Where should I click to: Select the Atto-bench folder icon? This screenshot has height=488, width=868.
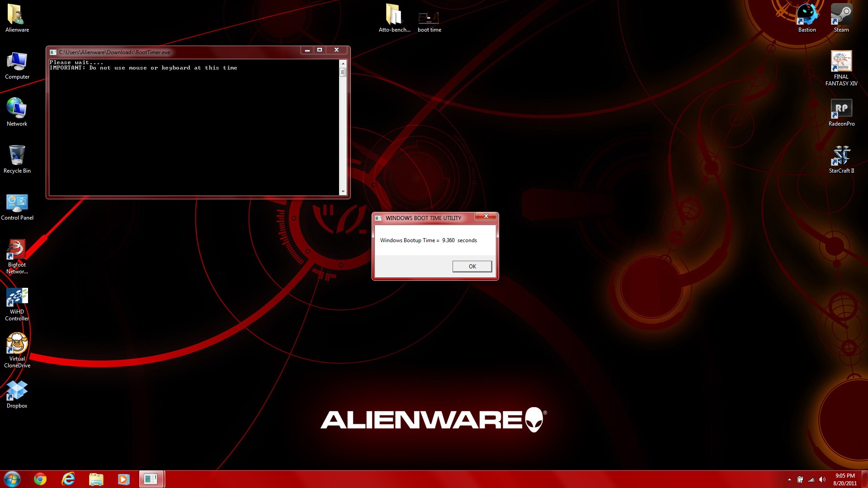click(394, 18)
